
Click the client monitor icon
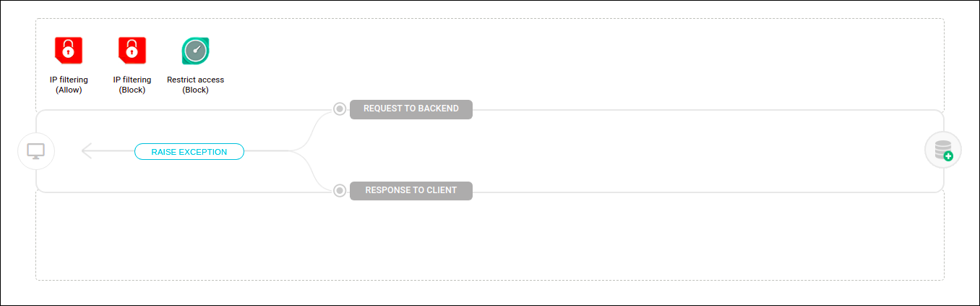(x=36, y=151)
